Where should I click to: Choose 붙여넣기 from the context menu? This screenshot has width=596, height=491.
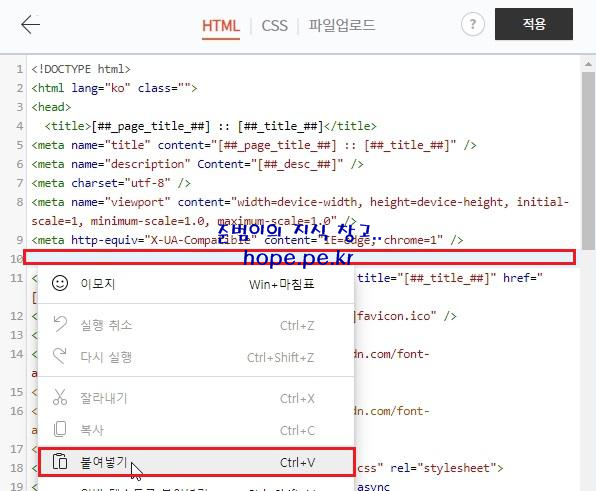tap(197, 462)
